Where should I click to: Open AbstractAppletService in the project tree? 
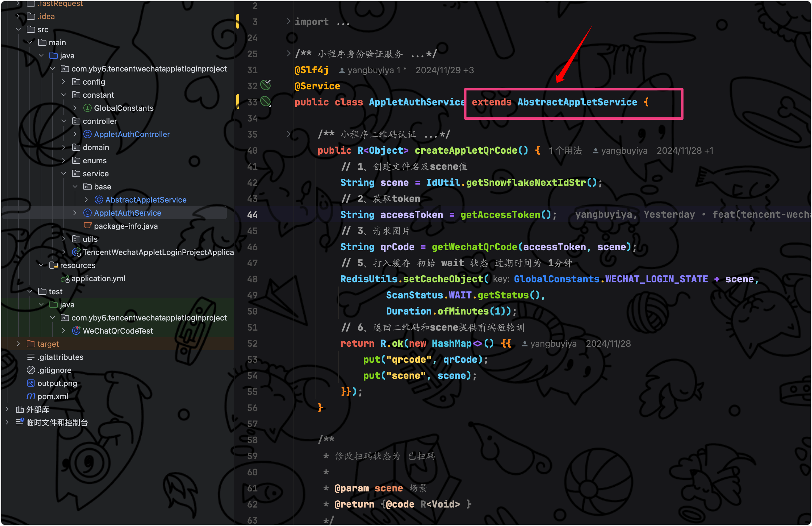point(146,200)
